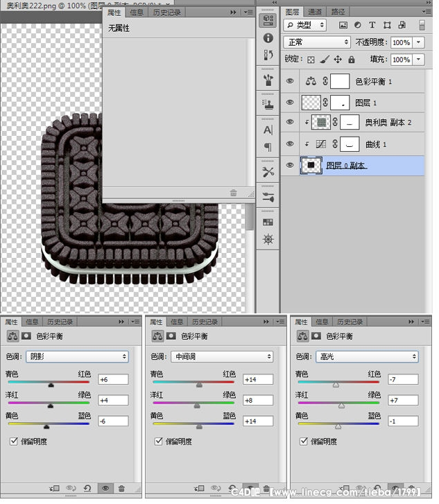Viewport: 439px width, 504px height.
Task: Filter layers by type (T) icon
Action: click(x=372, y=25)
